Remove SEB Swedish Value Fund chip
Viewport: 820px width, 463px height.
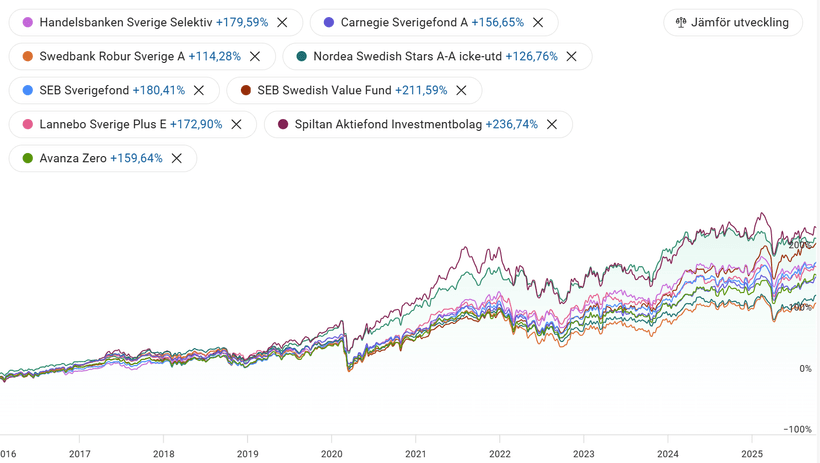click(x=461, y=90)
